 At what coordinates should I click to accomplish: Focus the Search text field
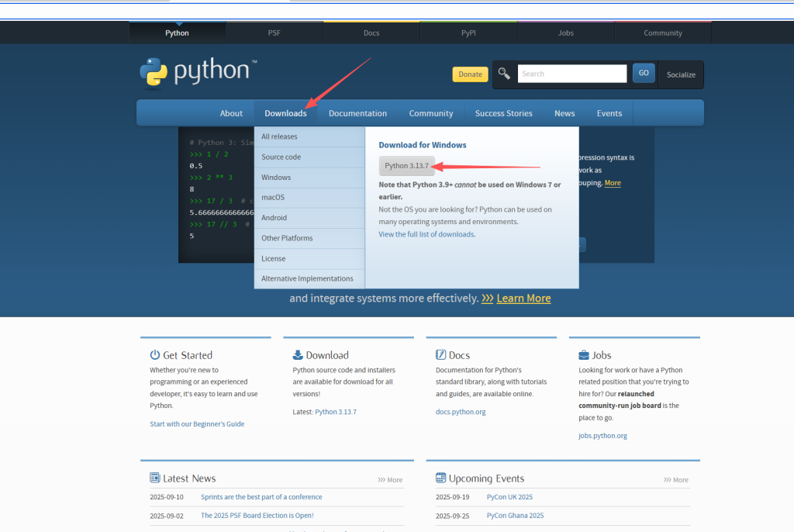point(571,74)
